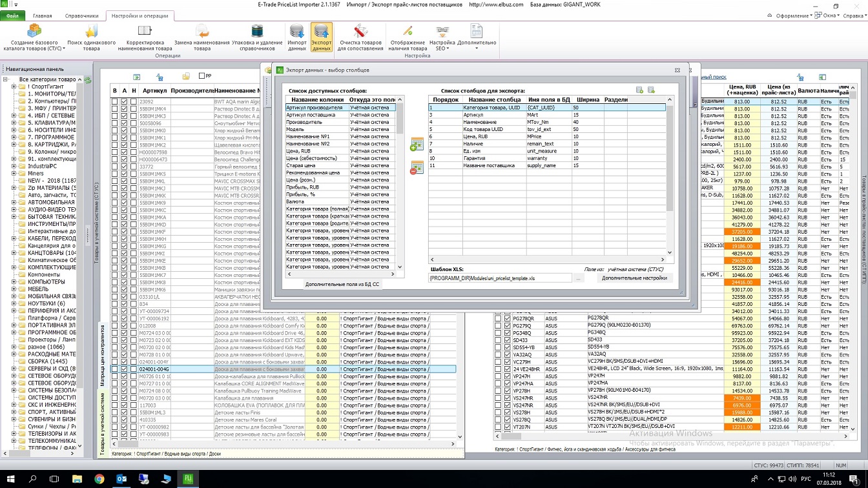This screenshot has height=488, width=868.
Task: Click the green add-column icon in export dialog
Action: click(416, 145)
